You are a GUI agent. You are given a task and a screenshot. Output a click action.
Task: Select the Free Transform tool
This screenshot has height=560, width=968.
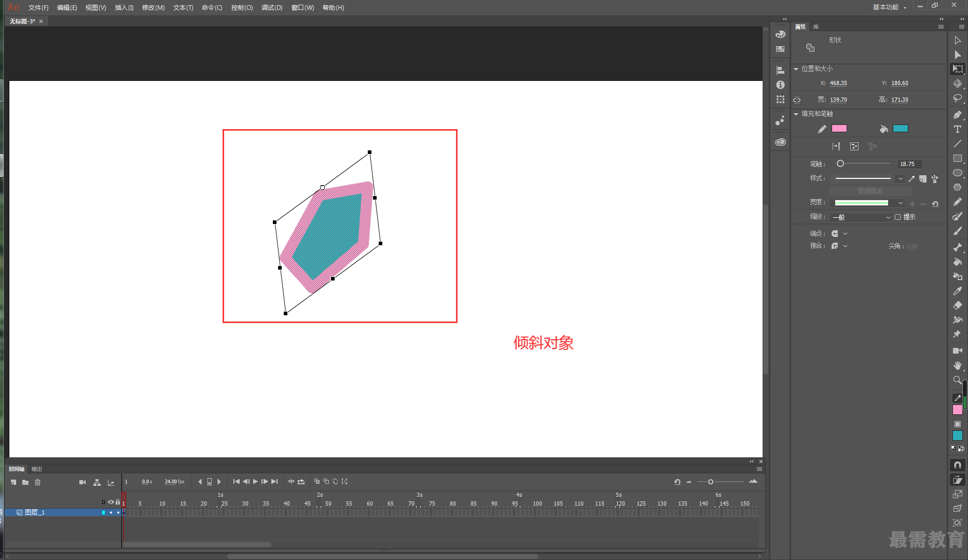coord(958,69)
